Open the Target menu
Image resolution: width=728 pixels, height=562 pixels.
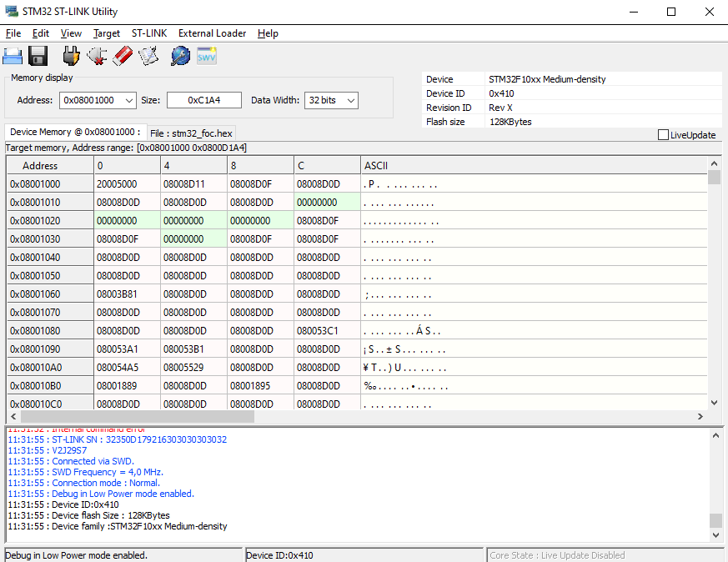(107, 33)
